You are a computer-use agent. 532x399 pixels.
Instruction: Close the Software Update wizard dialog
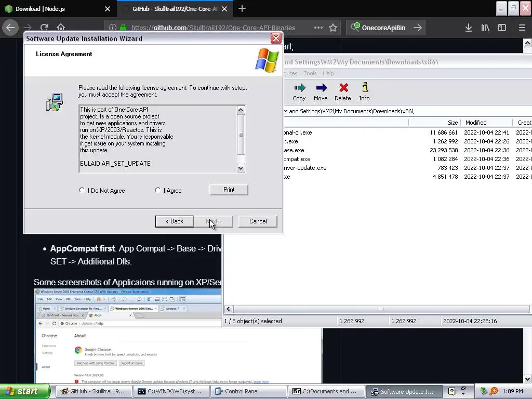tap(276, 38)
